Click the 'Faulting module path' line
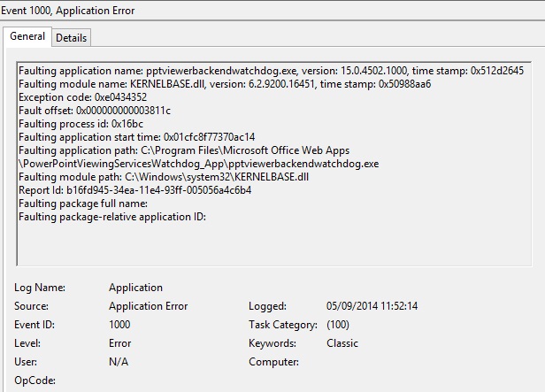The height and width of the screenshot is (392, 545). pyautogui.click(x=164, y=177)
